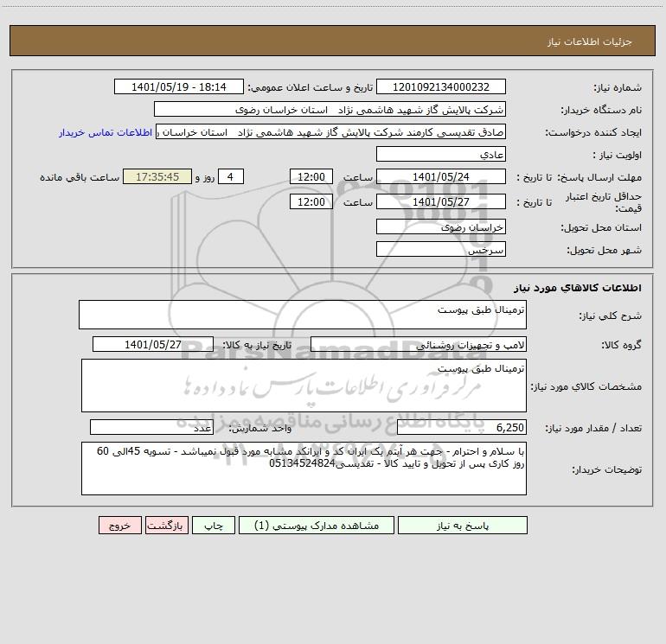Click price validity time 12:00 field
Image resolution: width=666 pixels, height=644 pixels.
[311, 201]
